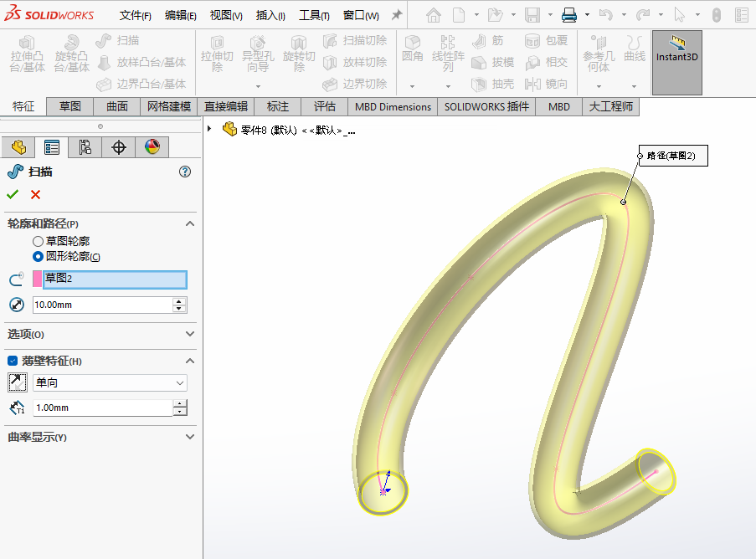The width and height of the screenshot is (756, 559).
Task: Expand the 曲率显示 section
Action: (189, 437)
